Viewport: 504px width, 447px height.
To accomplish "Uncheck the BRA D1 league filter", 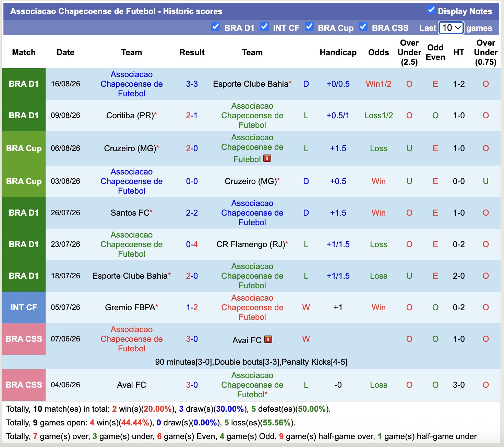I will [215, 26].
